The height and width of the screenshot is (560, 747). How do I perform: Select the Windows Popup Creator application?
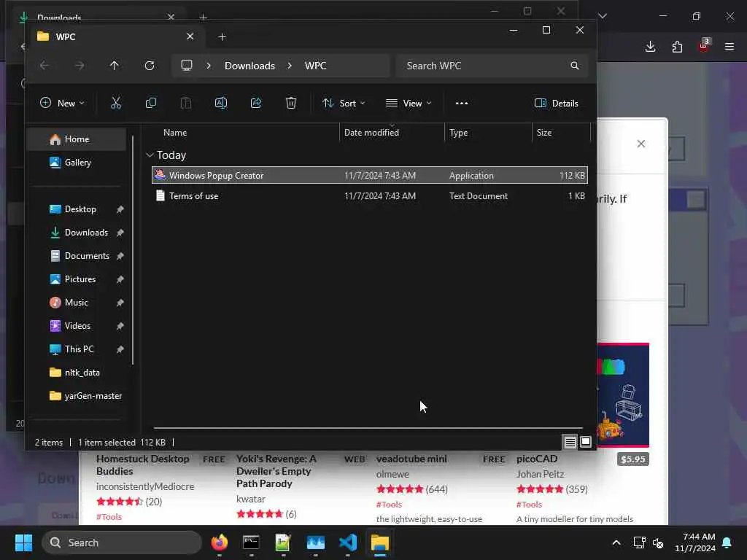pyautogui.click(x=370, y=175)
